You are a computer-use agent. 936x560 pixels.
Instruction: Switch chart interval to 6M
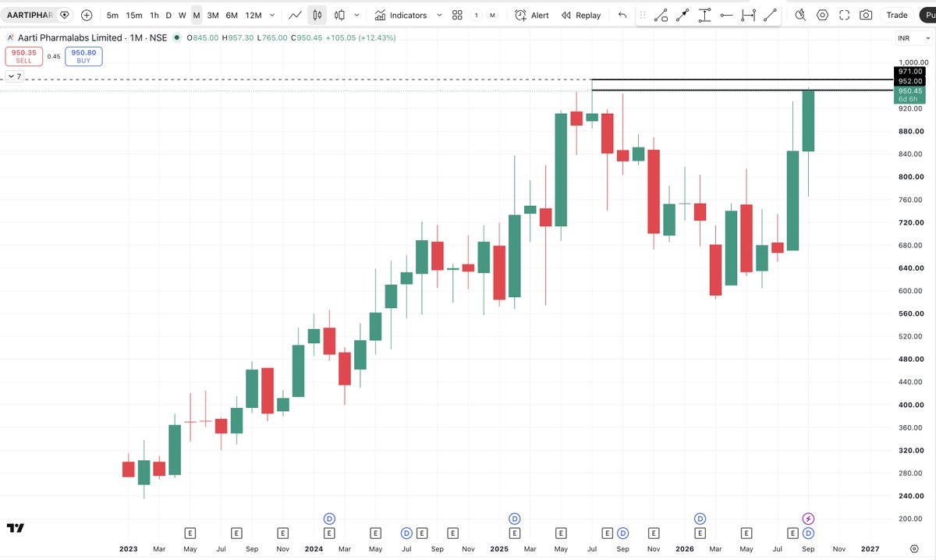[232, 15]
